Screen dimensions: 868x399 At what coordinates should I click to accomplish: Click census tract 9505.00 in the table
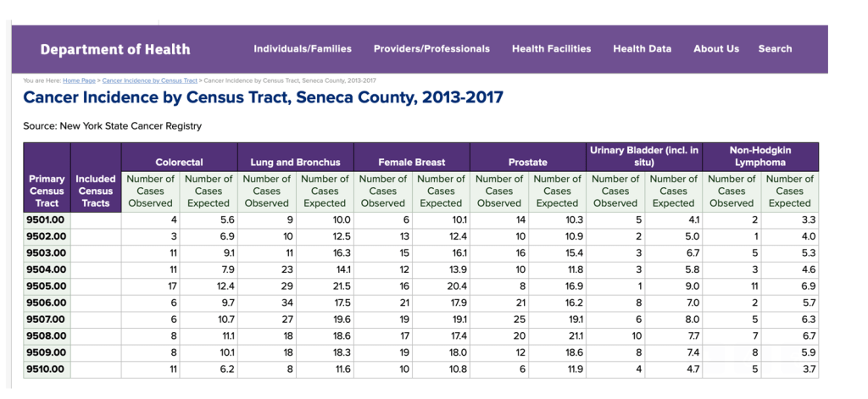click(x=46, y=286)
